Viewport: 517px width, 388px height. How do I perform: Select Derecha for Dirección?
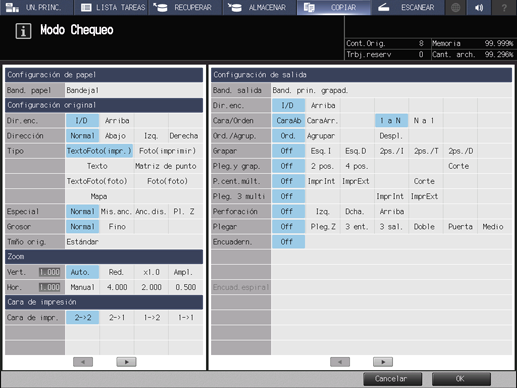click(185, 136)
